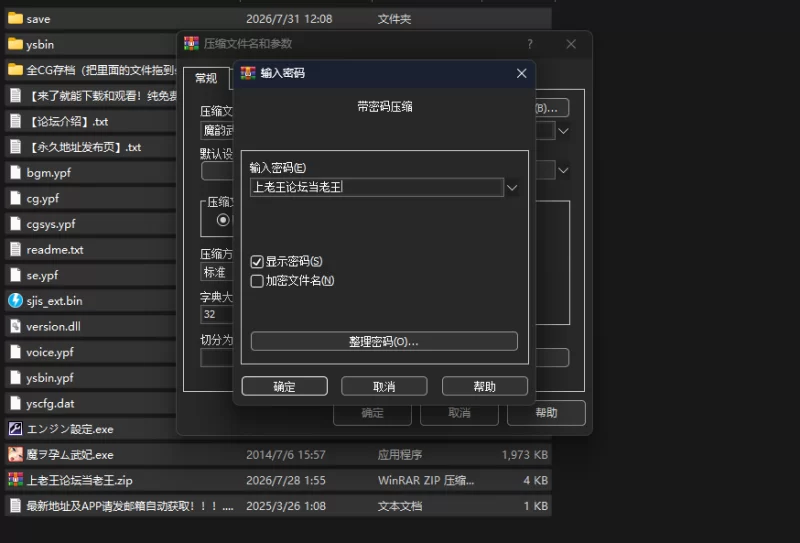Click the 2025/3/26 1:08 date cell
The image size is (800, 543).
tap(286, 506)
